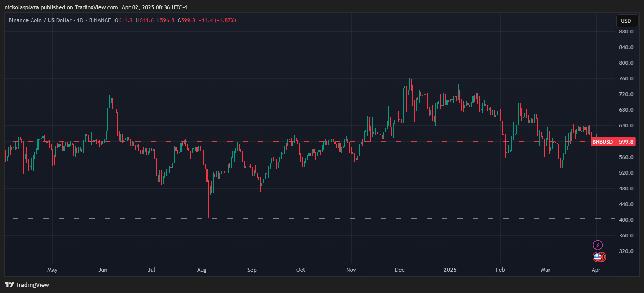The height and width of the screenshot is (293, 644).
Task: Click the Dec label on the time axis
Action: pos(400,270)
